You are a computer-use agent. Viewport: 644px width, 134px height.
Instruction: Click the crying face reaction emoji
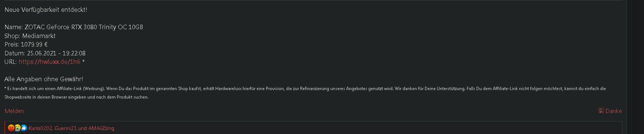click(x=18, y=128)
